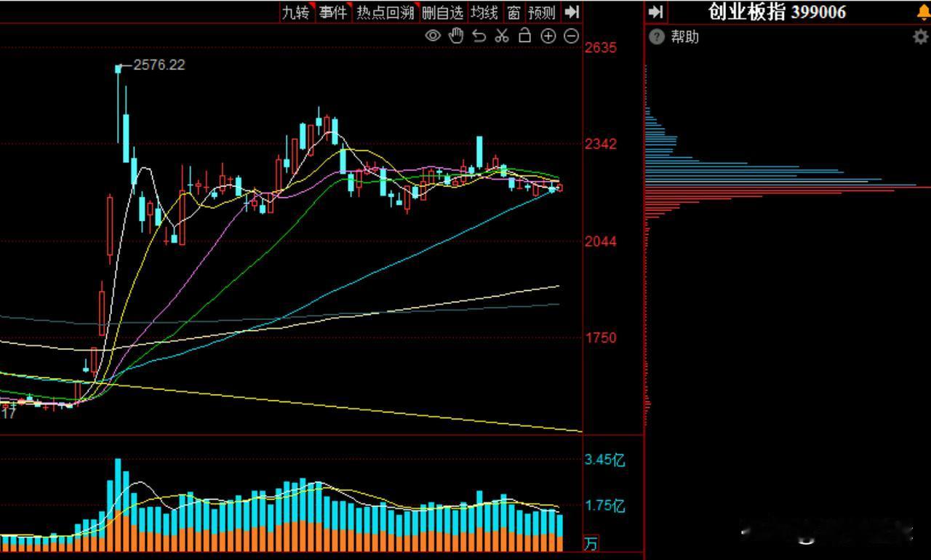
Task: Click the 2342 price axis label
Action: coord(601,144)
